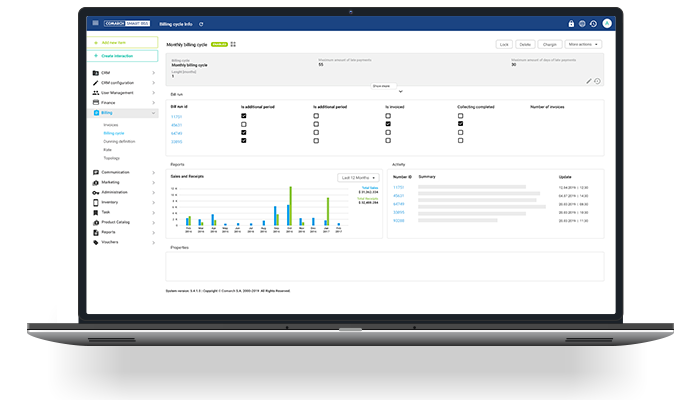The width and height of the screenshot is (700, 400).
Task: Toggle Is additional period checkbox for bill 11751
Action: (244, 116)
